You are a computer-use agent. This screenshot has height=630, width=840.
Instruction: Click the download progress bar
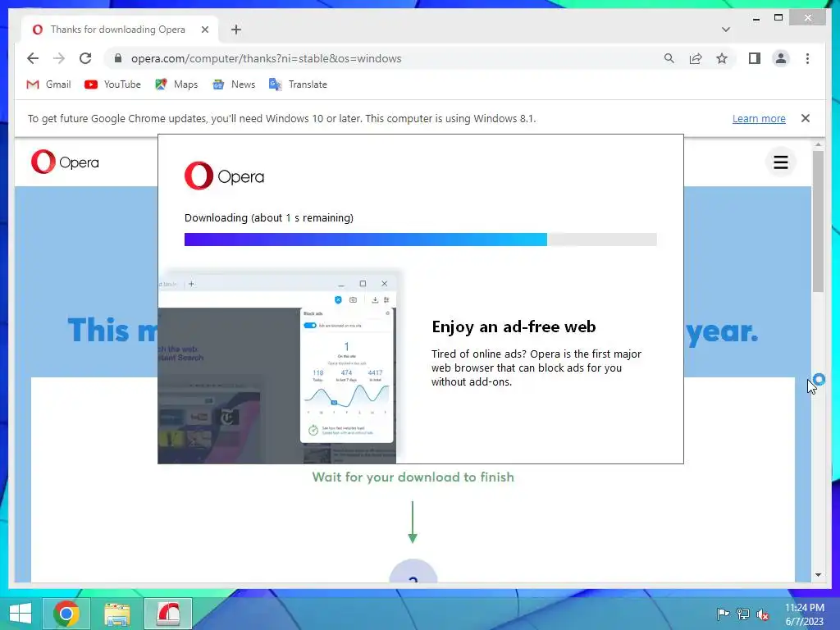(421, 240)
